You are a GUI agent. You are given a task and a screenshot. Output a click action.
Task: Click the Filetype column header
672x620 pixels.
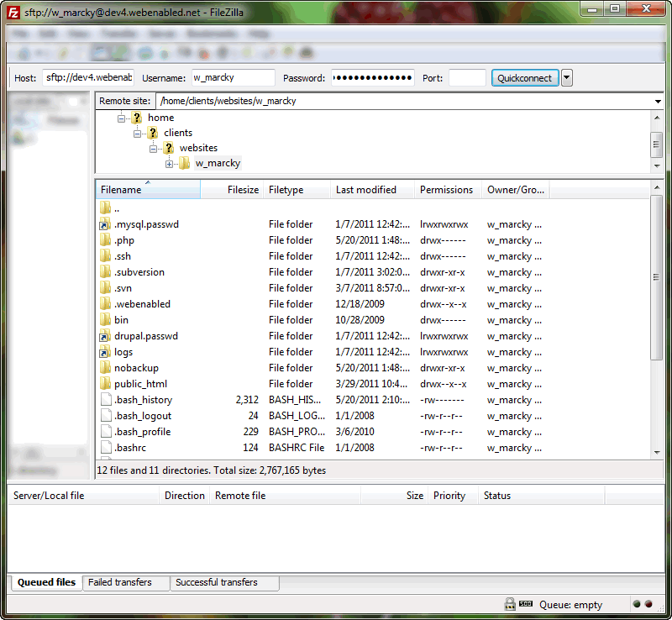point(297,190)
